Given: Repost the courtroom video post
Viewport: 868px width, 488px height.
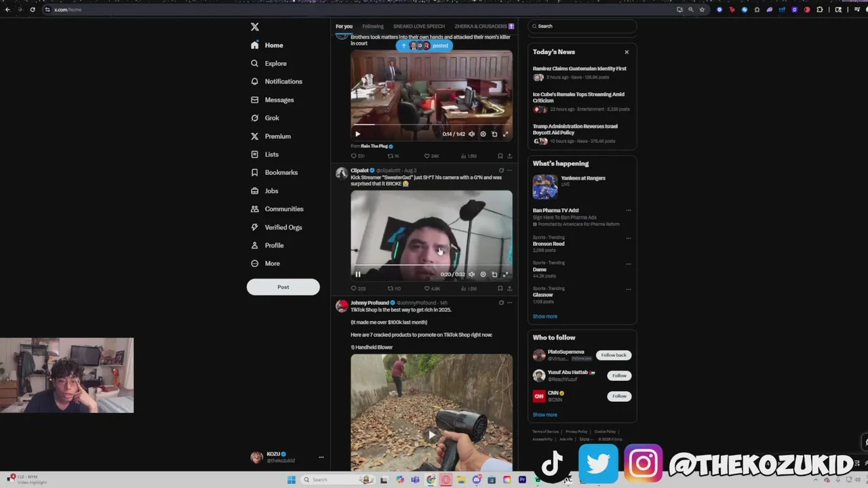Looking at the screenshot, I should [393, 156].
